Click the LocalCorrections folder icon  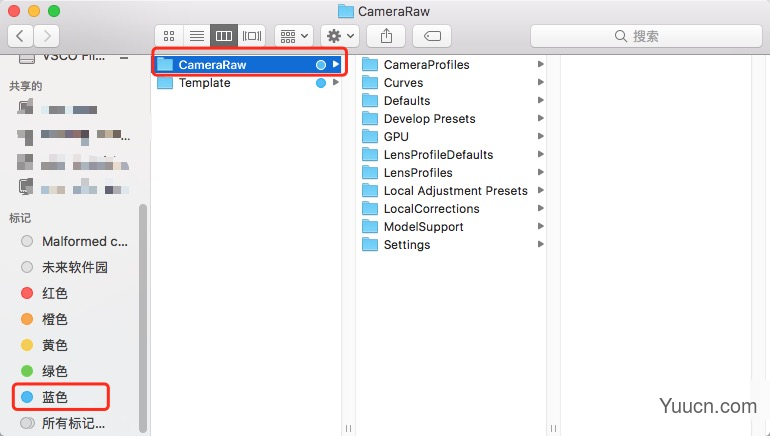coord(370,208)
